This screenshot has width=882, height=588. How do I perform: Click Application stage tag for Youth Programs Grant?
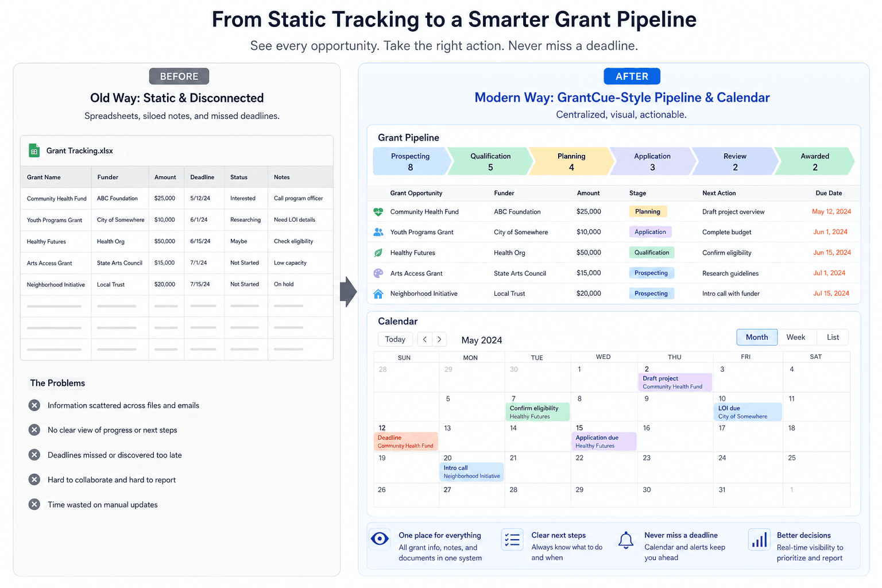tap(650, 232)
